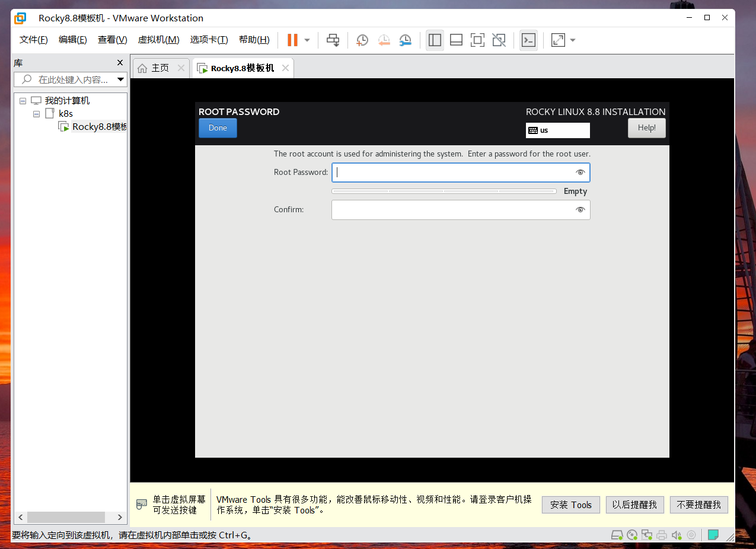Open the 查看(V) menu
This screenshot has width=756, height=549.
113,40
